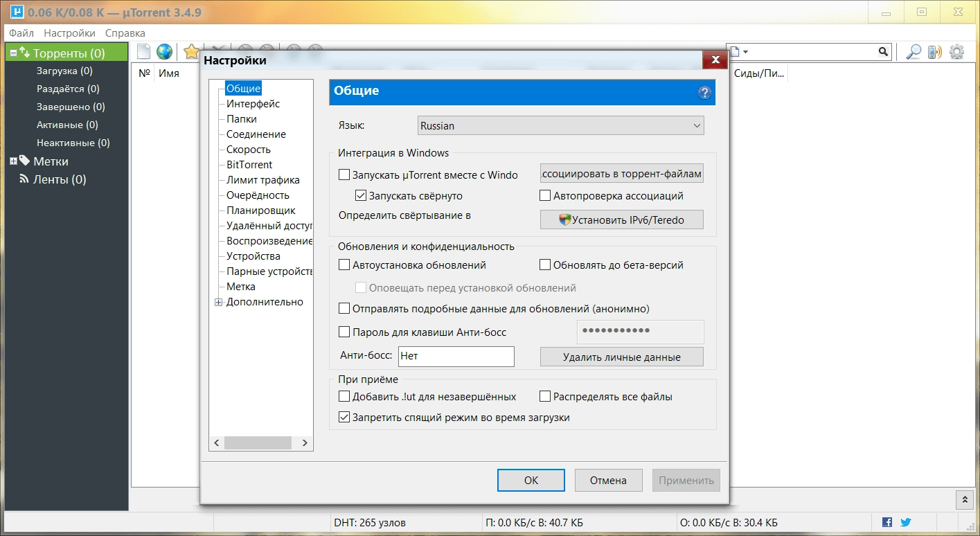The image size is (980, 536).
Task: Uncheck Запускать свёрнуто option
Action: (x=361, y=195)
